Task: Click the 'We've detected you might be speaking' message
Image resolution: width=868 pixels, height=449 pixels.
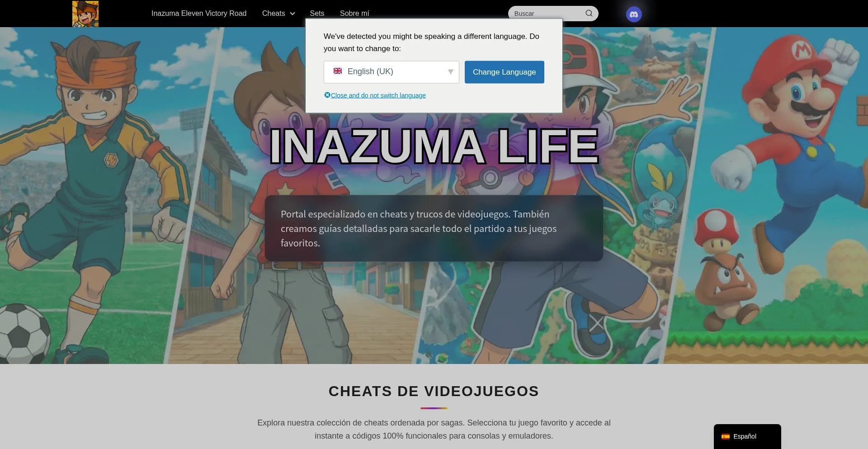Action: [x=431, y=42]
